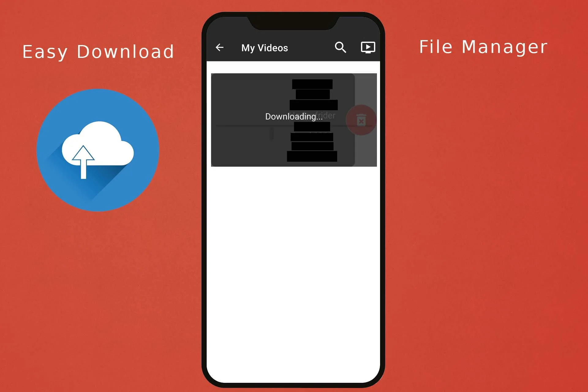Click the back arrow navigation icon
This screenshot has width=588, height=392.
click(220, 47)
